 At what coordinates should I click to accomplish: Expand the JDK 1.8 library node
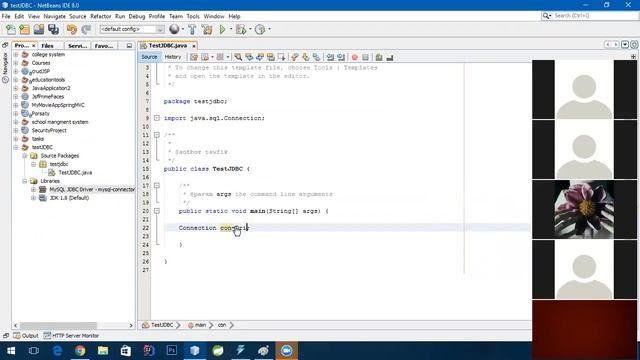point(33,198)
